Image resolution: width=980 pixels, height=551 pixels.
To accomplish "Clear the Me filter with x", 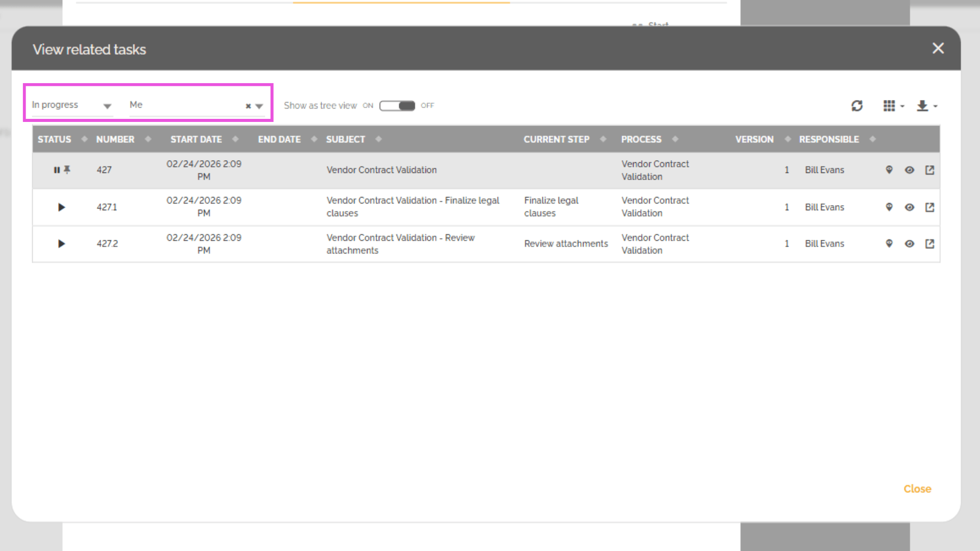I will coord(248,106).
